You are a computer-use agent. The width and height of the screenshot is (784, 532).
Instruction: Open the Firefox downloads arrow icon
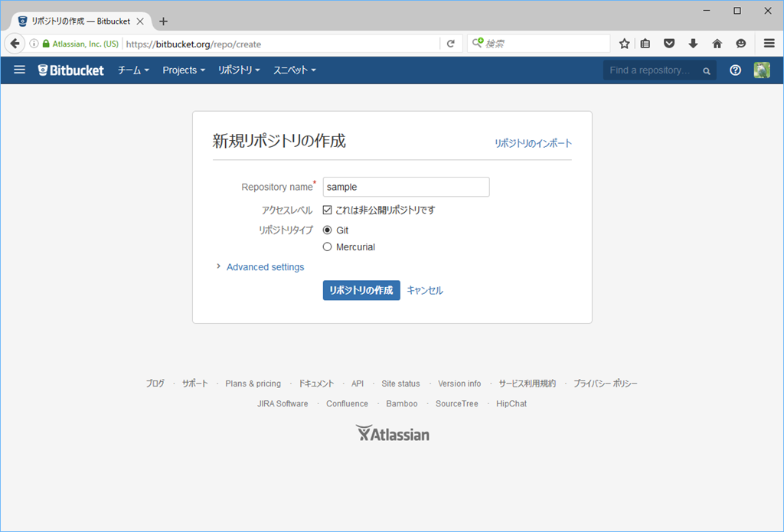tap(693, 44)
